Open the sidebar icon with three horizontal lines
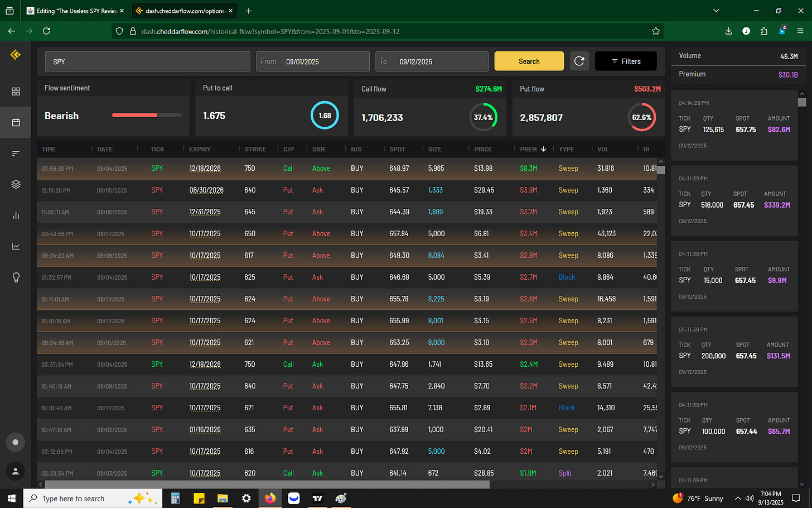The height and width of the screenshot is (508, 812). coord(16,153)
